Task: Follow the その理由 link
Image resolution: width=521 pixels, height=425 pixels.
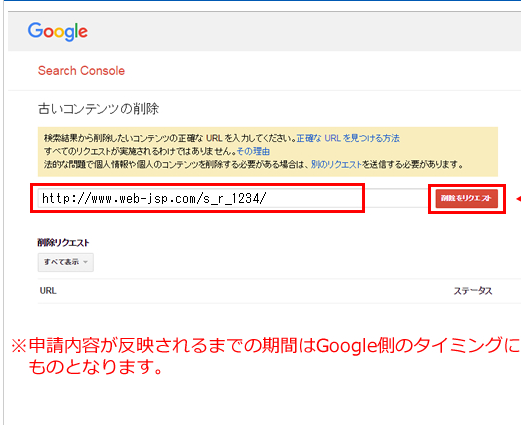Action: click(253, 151)
